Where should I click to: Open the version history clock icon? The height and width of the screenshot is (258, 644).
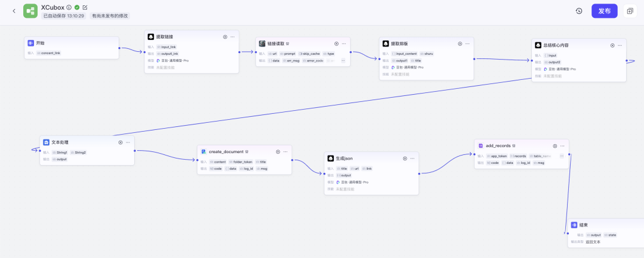pyautogui.click(x=579, y=11)
